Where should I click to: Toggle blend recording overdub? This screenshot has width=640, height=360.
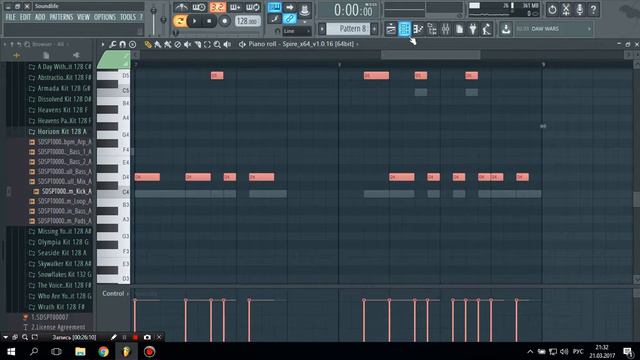click(235, 7)
